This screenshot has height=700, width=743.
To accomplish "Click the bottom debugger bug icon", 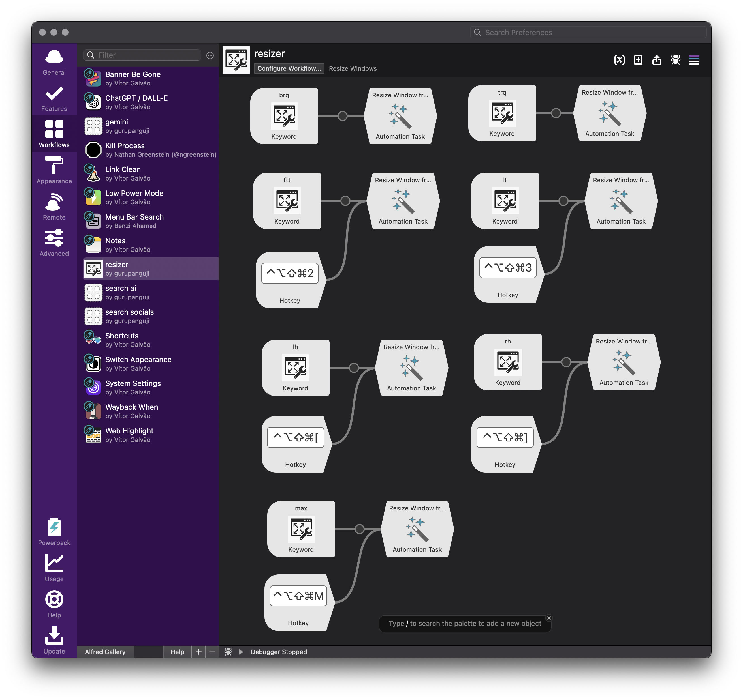I will pyautogui.click(x=228, y=652).
